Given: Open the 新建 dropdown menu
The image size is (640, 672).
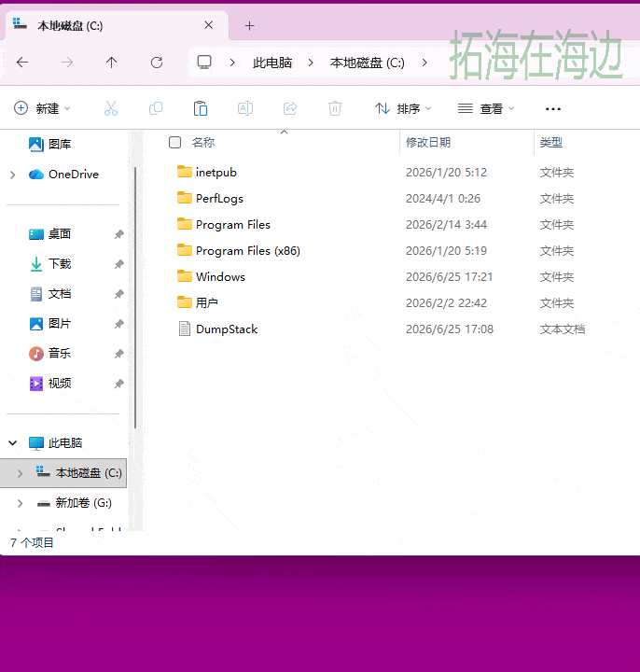Looking at the screenshot, I should [42, 108].
